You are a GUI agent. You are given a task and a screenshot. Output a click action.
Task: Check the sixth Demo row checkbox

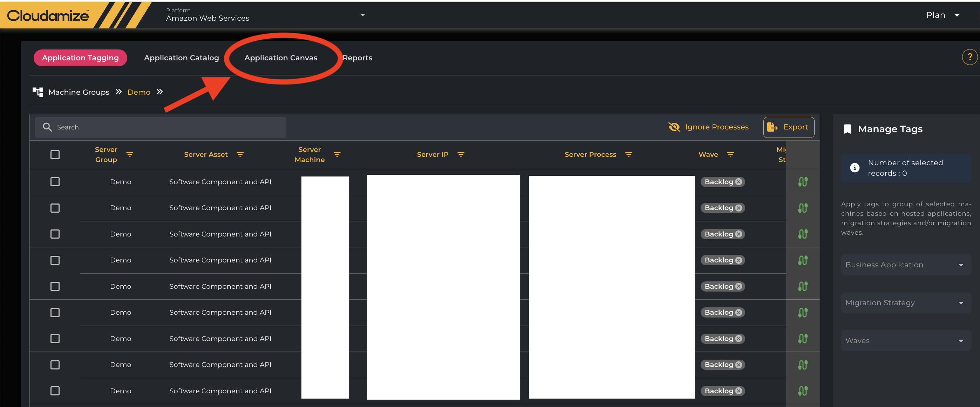click(55, 313)
